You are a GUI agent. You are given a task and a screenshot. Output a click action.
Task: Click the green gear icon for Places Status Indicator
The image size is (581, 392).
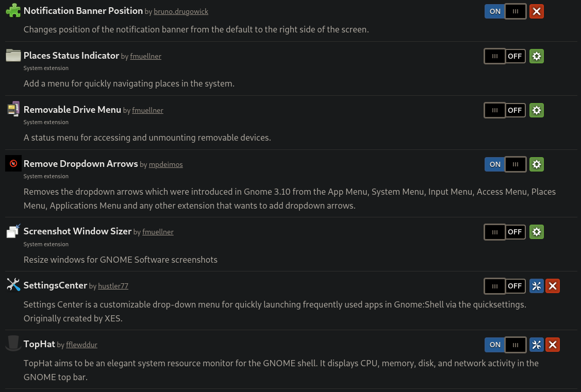coord(537,56)
